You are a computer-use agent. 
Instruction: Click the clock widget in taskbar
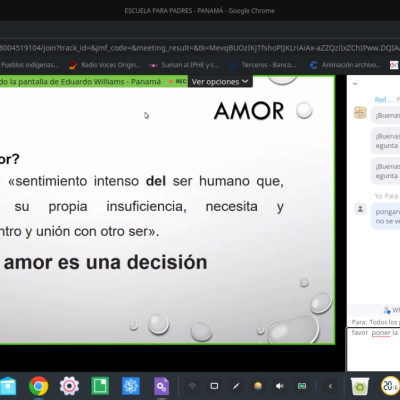[x=390, y=386]
